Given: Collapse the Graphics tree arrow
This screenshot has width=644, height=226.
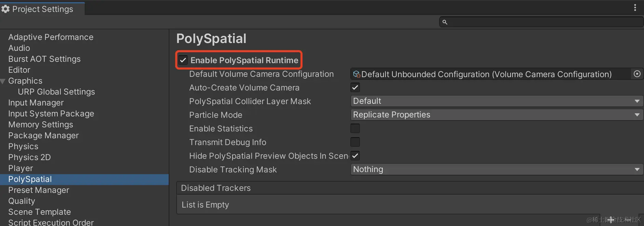Looking at the screenshot, I should pyautogui.click(x=3, y=81).
